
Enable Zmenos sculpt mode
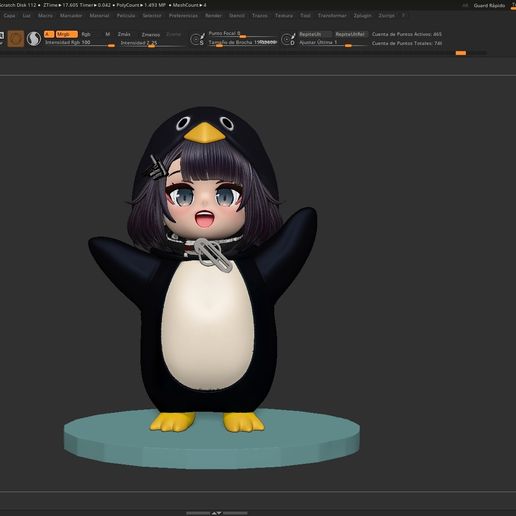[151, 35]
